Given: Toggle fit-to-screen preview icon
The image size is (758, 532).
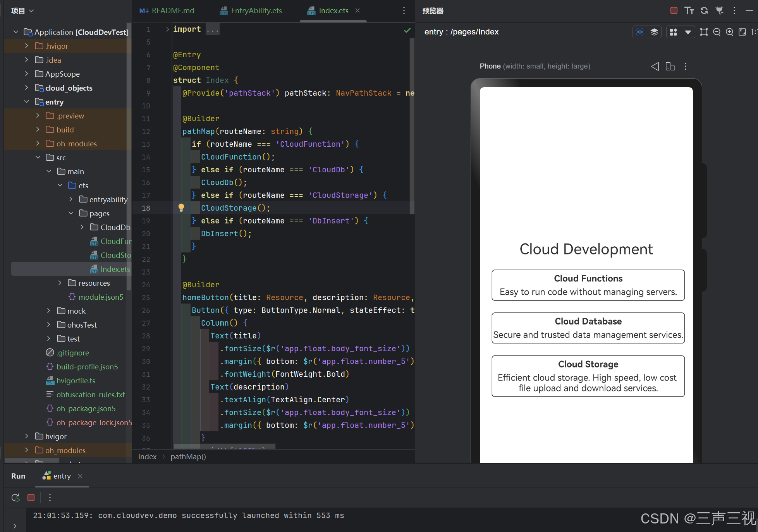Looking at the screenshot, I should [x=742, y=32].
